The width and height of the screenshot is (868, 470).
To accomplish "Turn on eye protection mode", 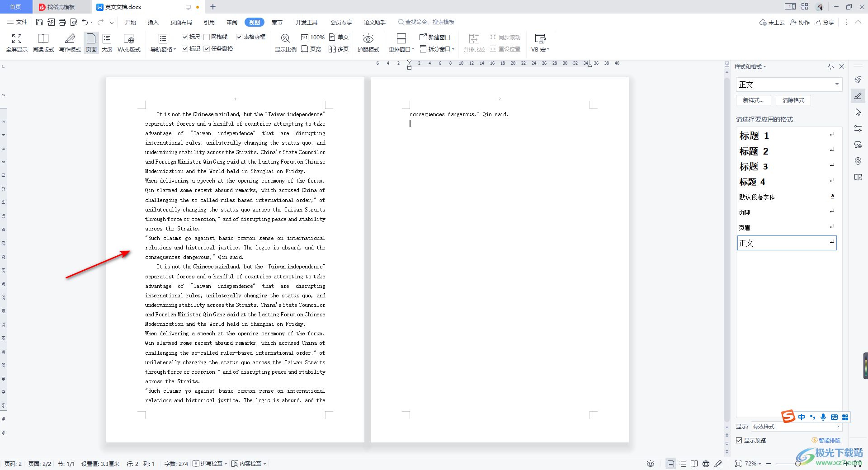I will (368, 43).
